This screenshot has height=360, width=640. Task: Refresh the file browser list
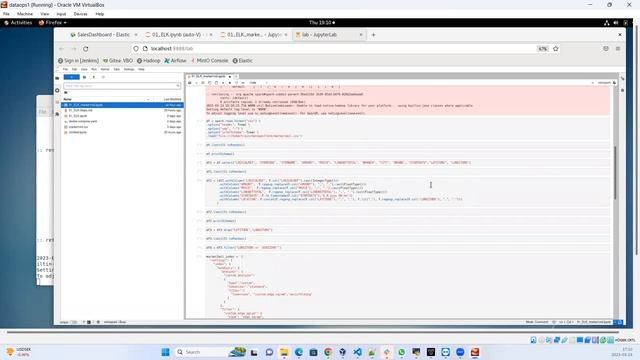click(103, 77)
